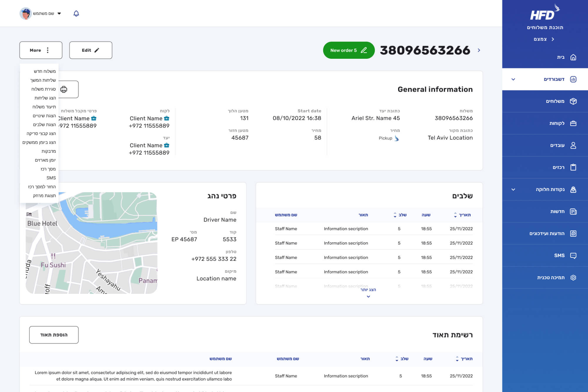Open the SMS chat icon in sidebar
This screenshot has height=392, width=588.
point(573,256)
